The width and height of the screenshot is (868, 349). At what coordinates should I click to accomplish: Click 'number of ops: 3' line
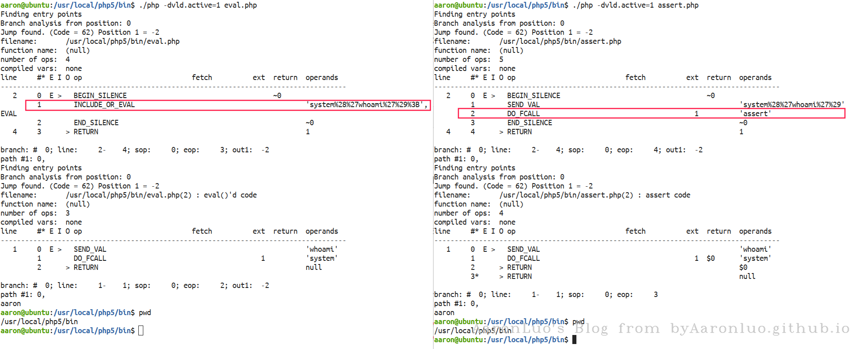[35, 213]
